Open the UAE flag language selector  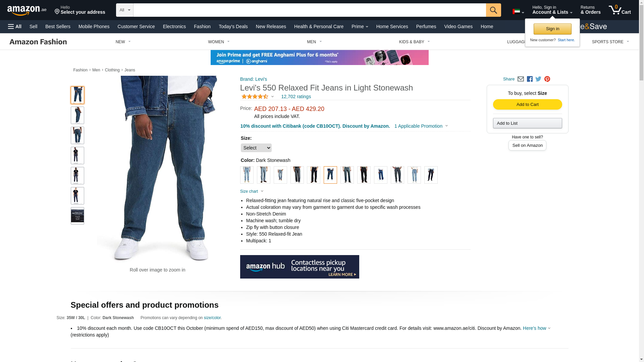point(518,12)
